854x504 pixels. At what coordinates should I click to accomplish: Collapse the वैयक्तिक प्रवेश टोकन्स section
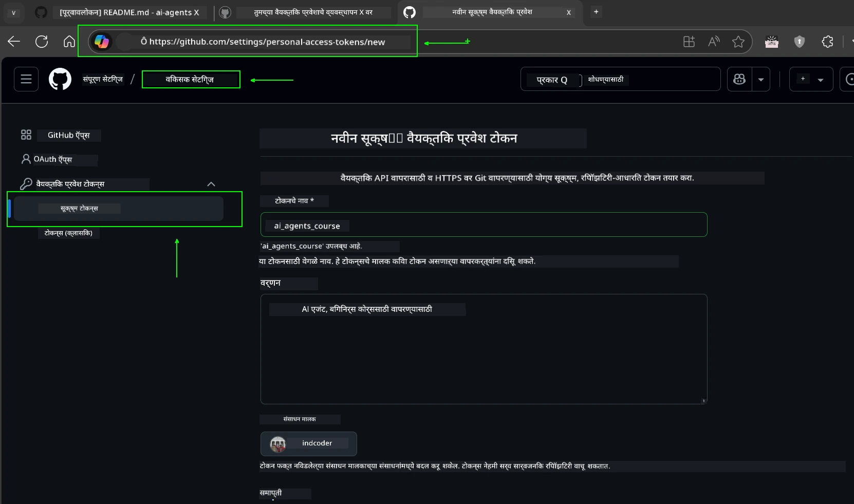coord(211,184)
